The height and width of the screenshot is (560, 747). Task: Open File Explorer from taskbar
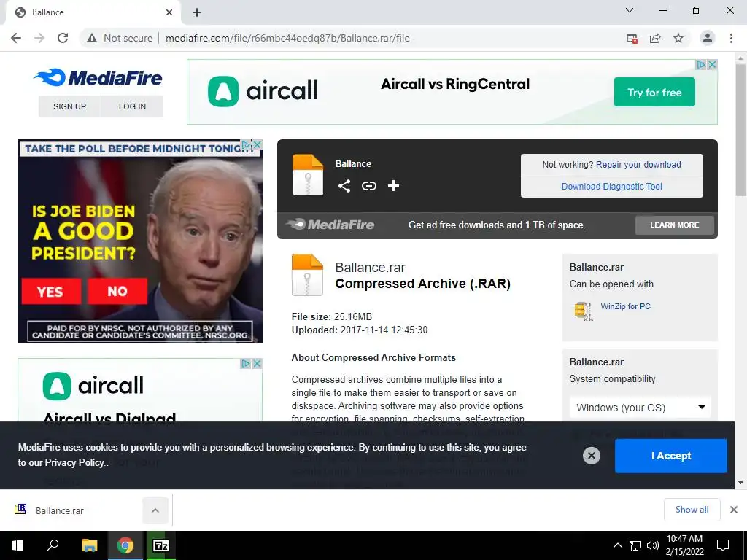tap(89, 545)
